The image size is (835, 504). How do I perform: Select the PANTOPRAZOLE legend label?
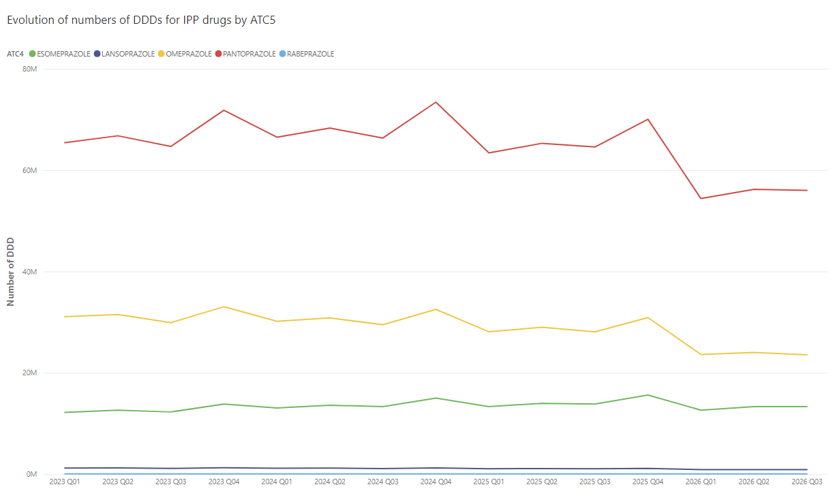[249, 54]
